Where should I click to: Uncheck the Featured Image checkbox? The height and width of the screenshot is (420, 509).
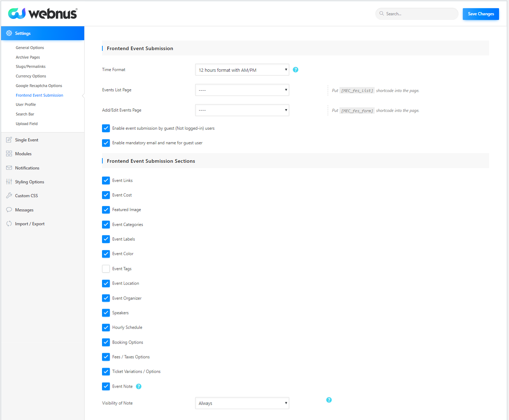pos(106,210)
